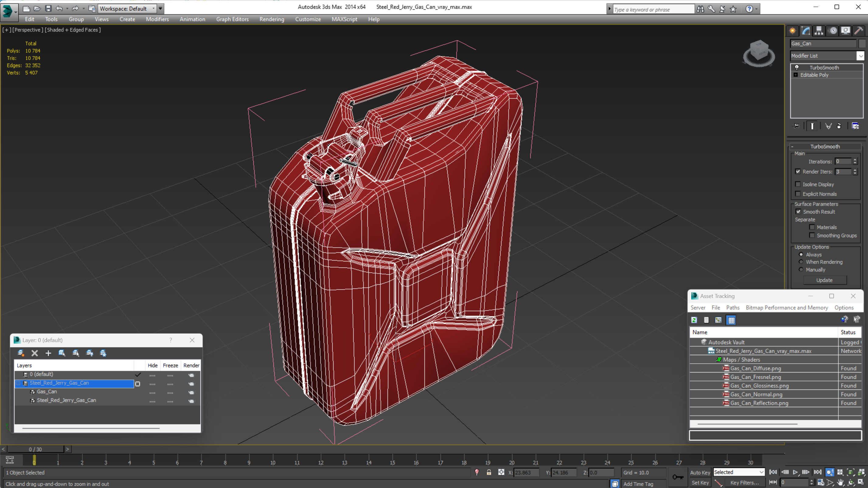Open the Motion command panel tab
The width and height of the screenshot is (868, 488).
pyautogui.click(x=833, y=31)
